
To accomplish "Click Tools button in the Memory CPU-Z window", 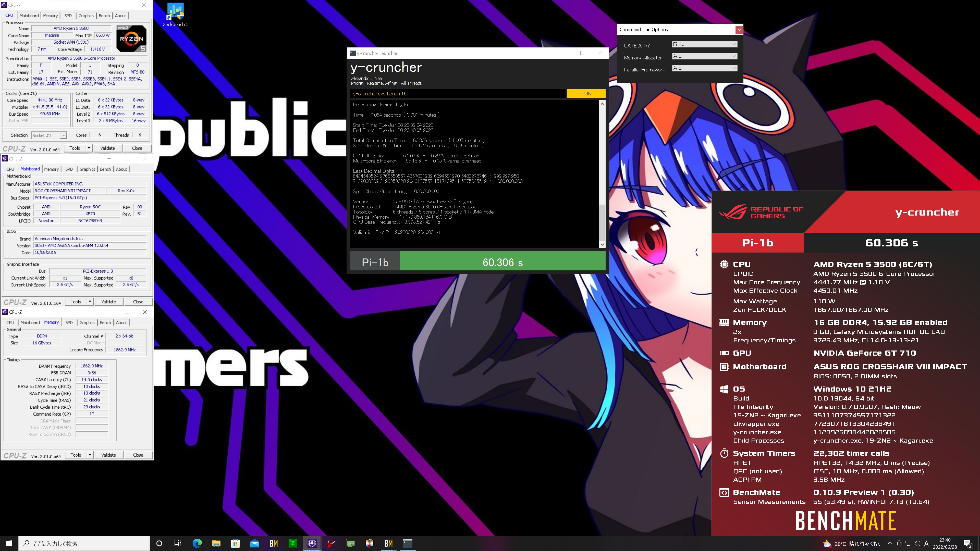I will (x=76, y=455).
